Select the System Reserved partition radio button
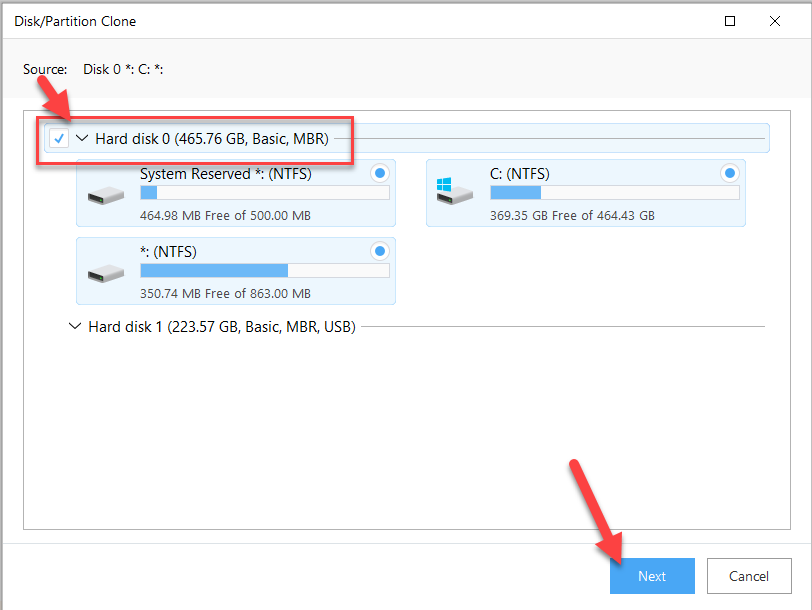Screen dimensions: 812x610 380,173
